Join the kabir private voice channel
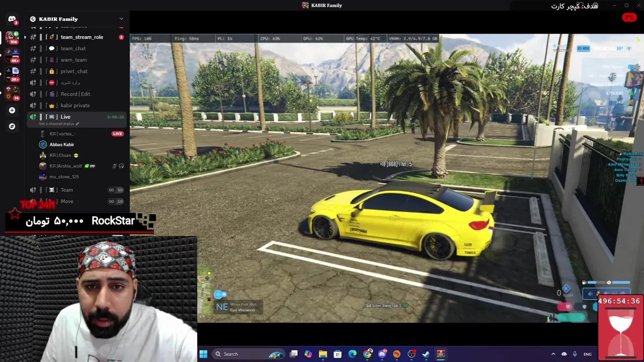Image resolution: width=644 pixels, height=362 pixels. click(x=76, y=106)
